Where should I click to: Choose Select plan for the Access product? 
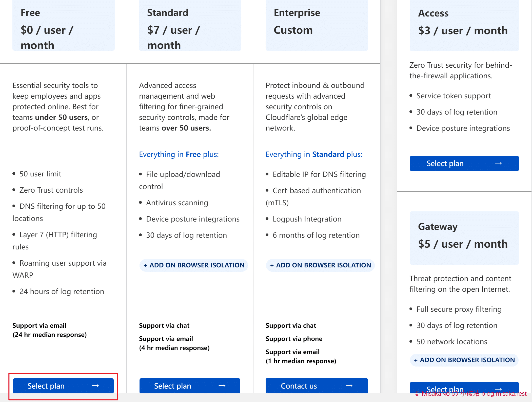(x=445, y=163)
